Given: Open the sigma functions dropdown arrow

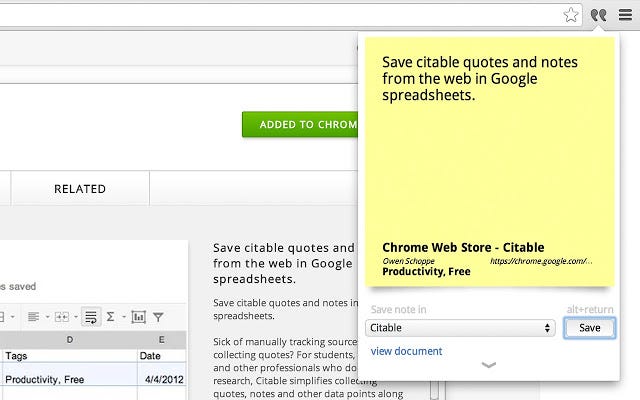Looking at the screenshot, I should (124, 317).
